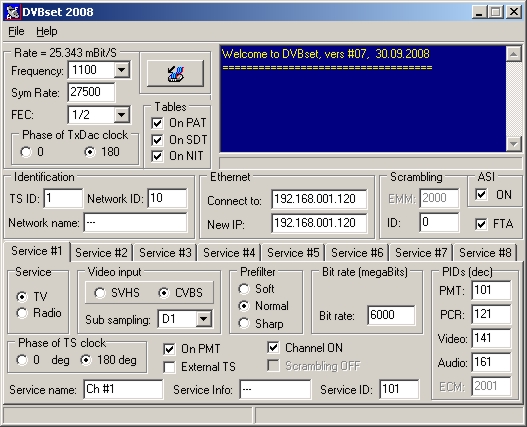The image size is (527, 427).
Task: Select the TV service radio button
Action: click(22, 297)
